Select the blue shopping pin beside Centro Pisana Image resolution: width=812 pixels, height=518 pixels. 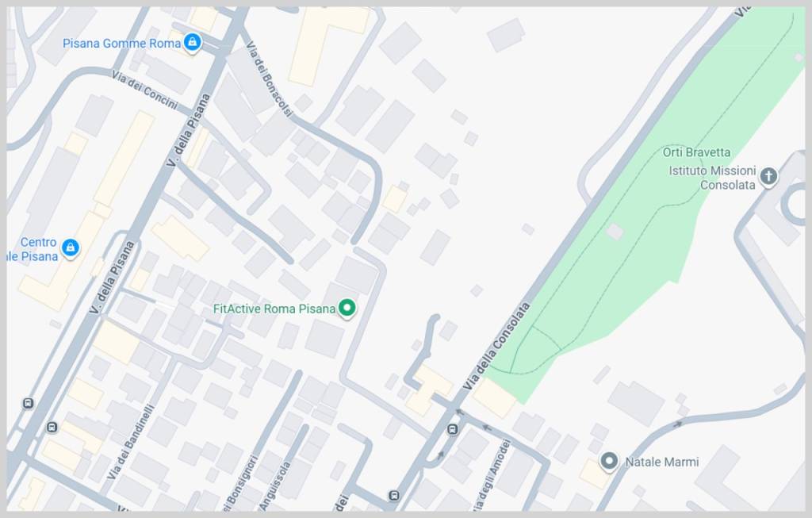pos(71,248)
